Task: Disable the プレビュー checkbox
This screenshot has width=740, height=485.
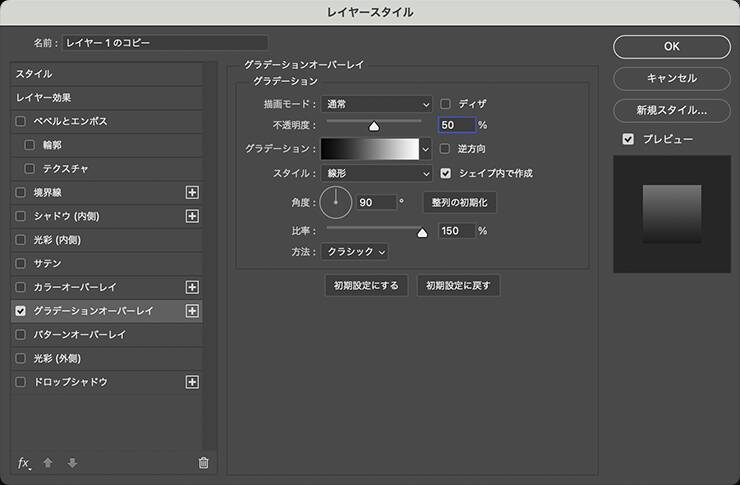Action: [x=627, y=138]
